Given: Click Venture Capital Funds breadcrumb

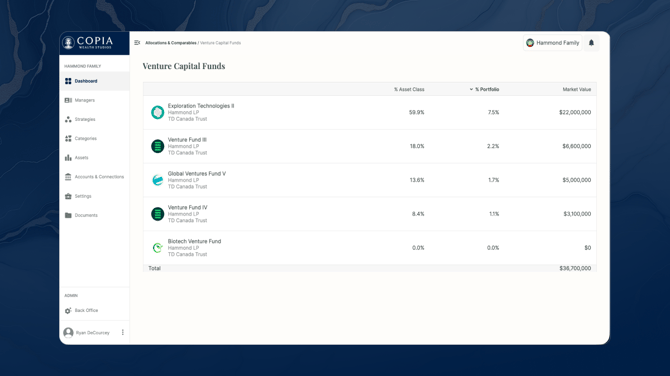Looking at the screenshot, I should [x=220, y=43].
